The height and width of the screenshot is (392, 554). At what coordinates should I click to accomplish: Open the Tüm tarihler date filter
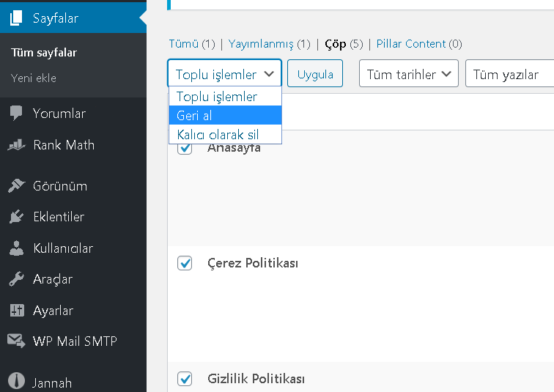pyautogui.click(x=409, y=73)
